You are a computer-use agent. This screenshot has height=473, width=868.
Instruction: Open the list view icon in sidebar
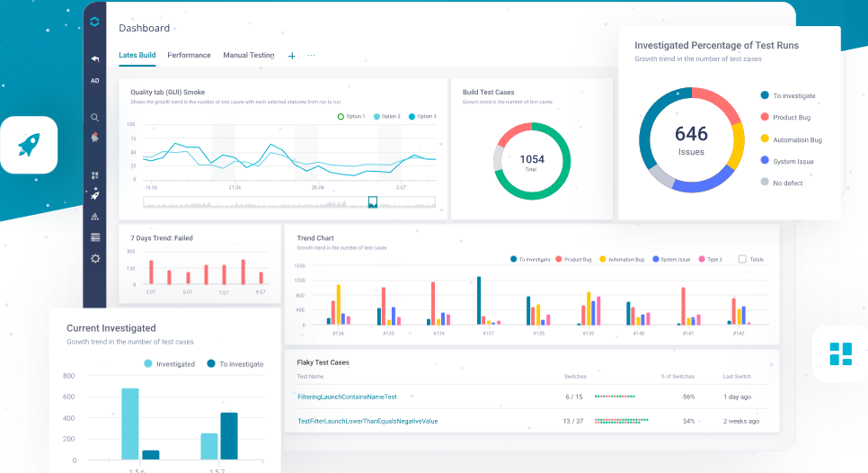click(x=95, y=237)
